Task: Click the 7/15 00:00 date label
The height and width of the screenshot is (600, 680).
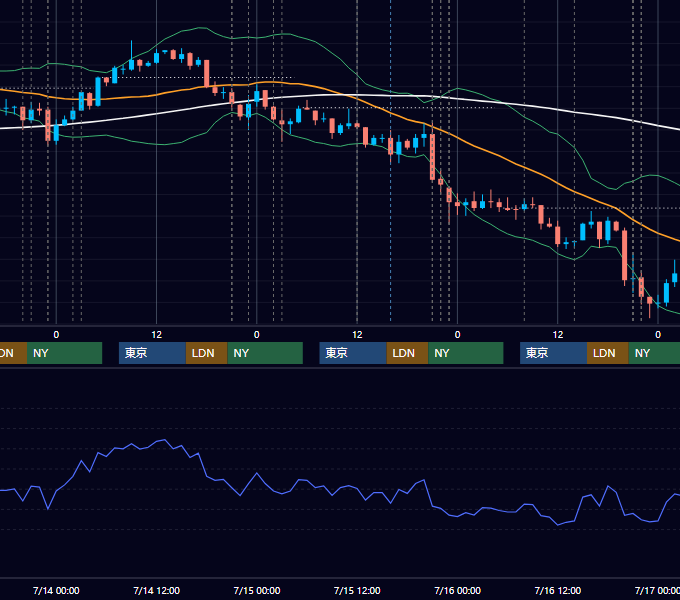Action: pos(257,590)
